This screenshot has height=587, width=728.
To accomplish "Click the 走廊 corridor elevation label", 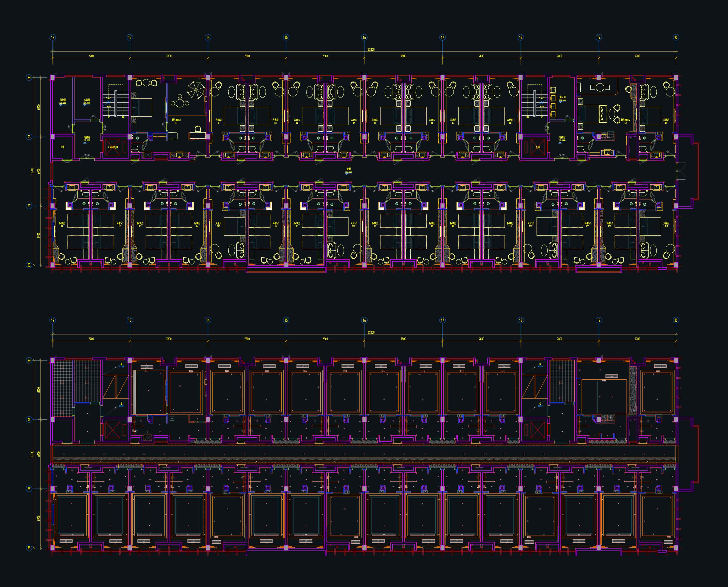I will [349, 170].
